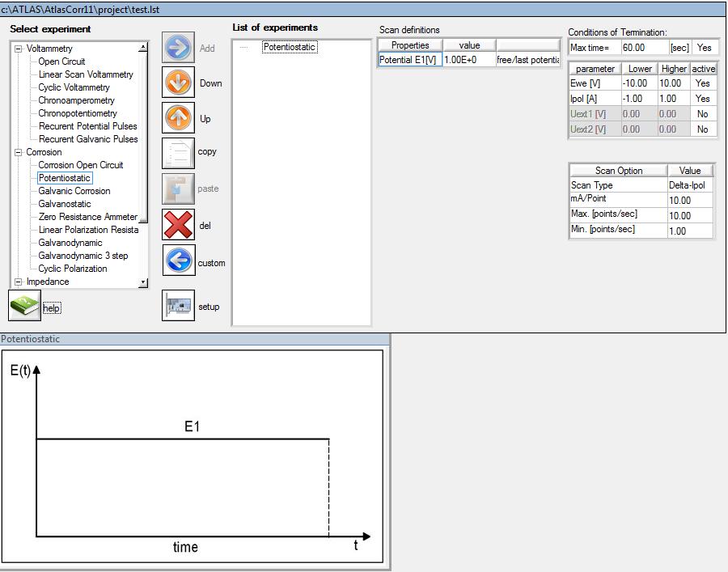Viewport: 728px width, 572px height.
Task: Open help with the green book icon
Action: click(24, 305)
